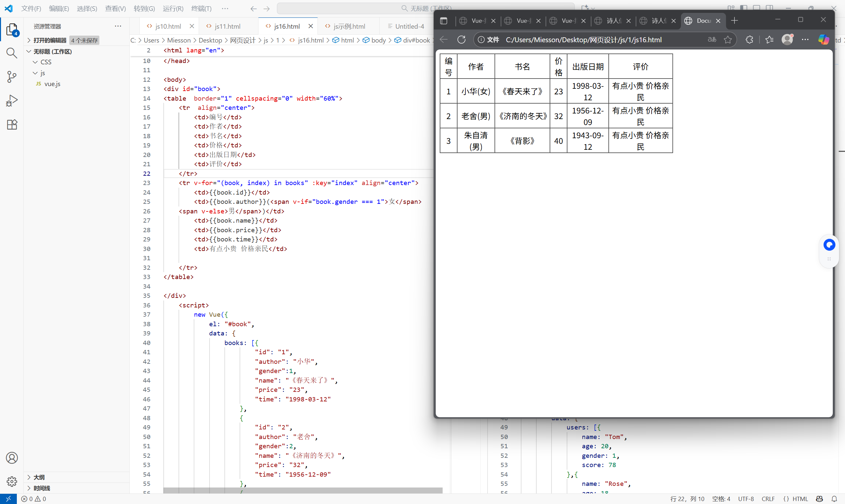The width and height of the screenshot is (845, 504).
Task: Open vue.js file in explorer
Action: point(52,84)
